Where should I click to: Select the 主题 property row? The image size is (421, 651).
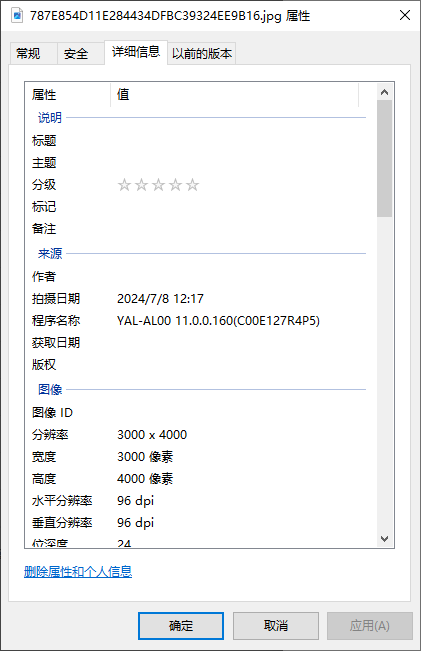(199, 163)
